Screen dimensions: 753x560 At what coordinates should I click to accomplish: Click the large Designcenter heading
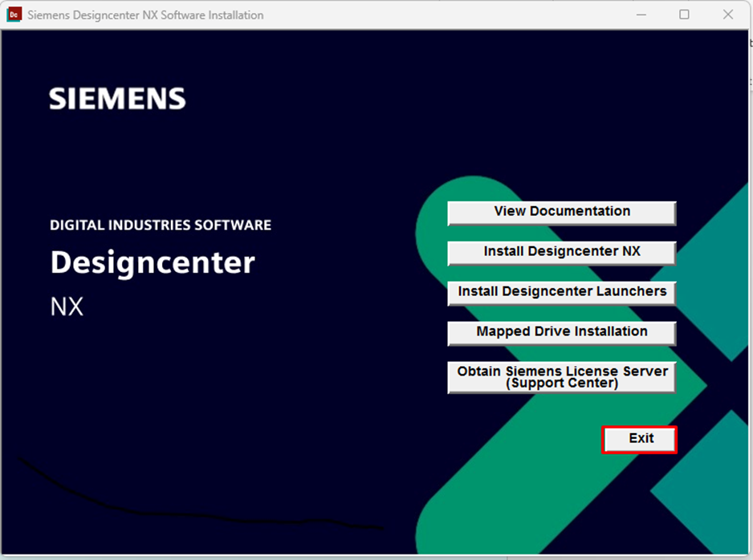153,262
